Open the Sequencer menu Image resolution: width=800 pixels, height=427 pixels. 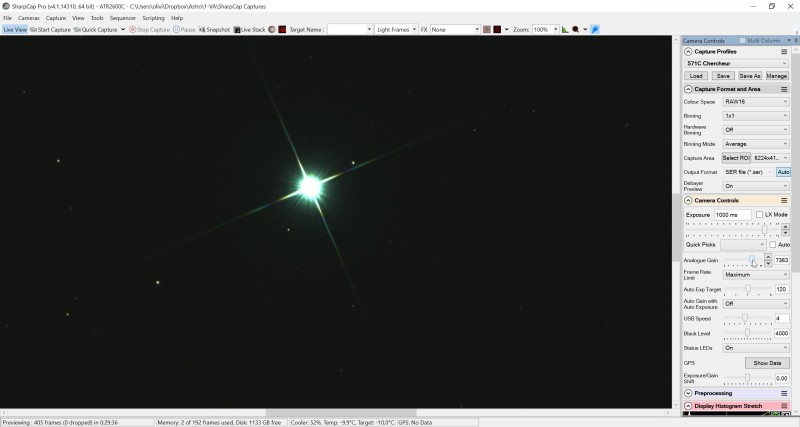(x=123, y=18)
